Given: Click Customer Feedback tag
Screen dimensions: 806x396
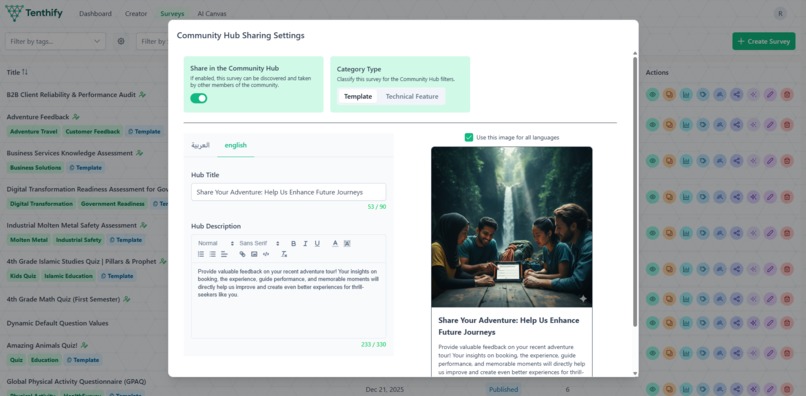Looking at the screenshot, I should (x=93, y=132).
